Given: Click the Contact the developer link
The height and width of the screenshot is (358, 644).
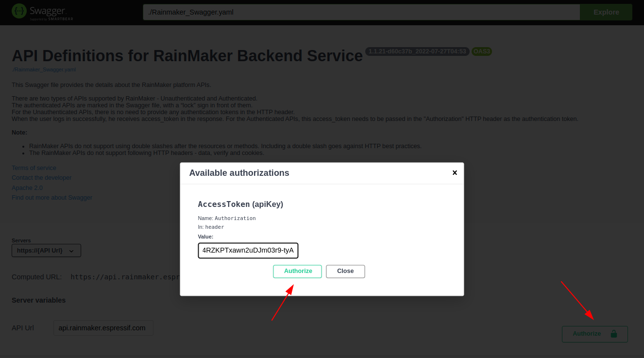Looking at the screenshot, I should click(x=41, y=177).
